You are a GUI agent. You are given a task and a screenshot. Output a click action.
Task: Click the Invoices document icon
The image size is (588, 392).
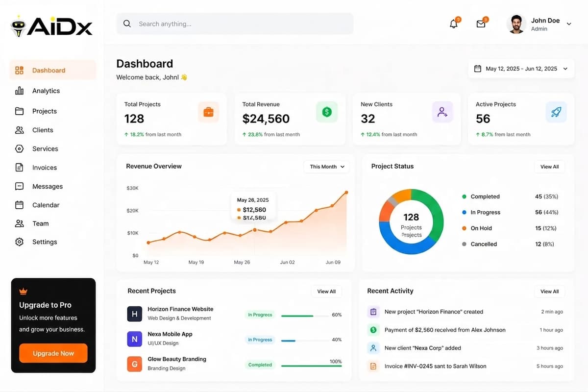[x=20, y=168]
